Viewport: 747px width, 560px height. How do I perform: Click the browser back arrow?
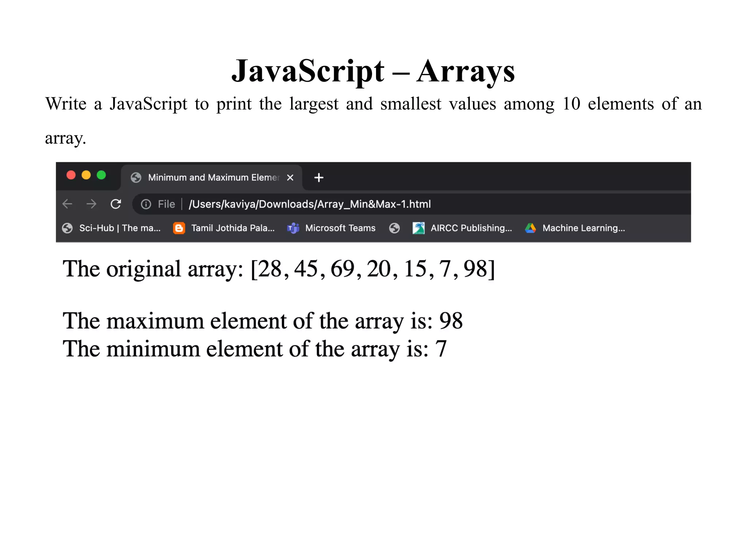coord(67,204)
